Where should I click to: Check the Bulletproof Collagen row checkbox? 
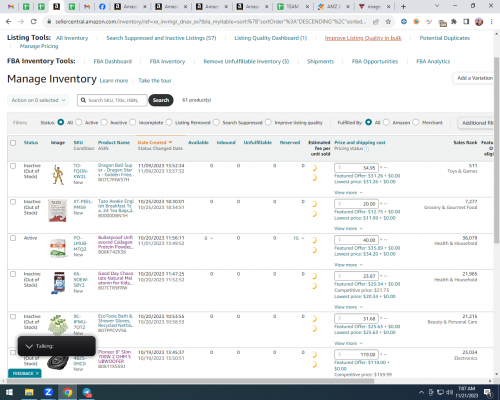[x=13, y=238]
